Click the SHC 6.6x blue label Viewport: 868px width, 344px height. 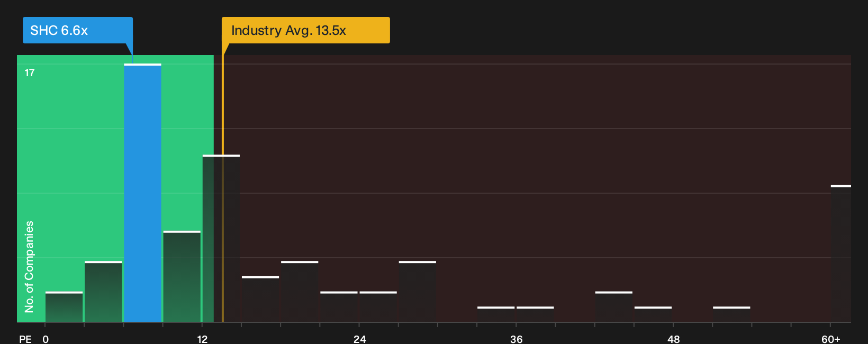click(78, 30)
